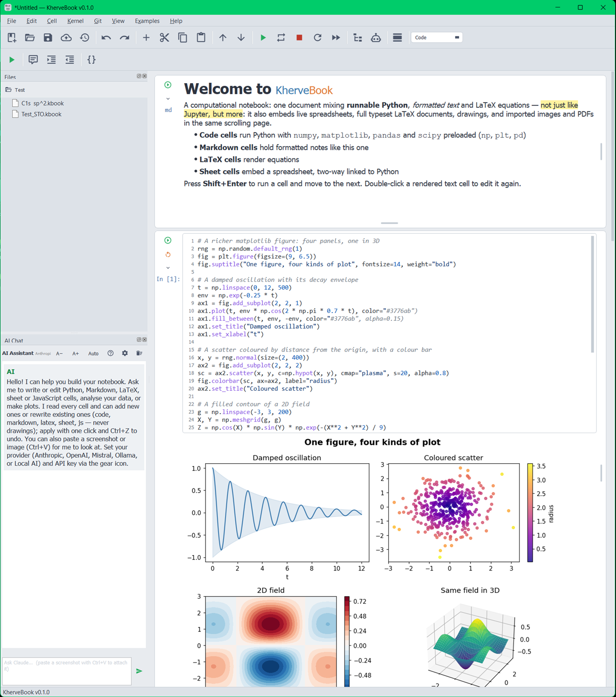Image resolution: width=616 pixels, height=697 pixels.
Task: Open the Git menu
Action: point(98,21)
